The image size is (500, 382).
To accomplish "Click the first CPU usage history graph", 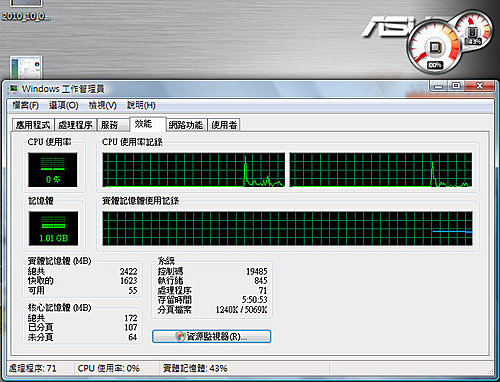I will [x=194, y=170].
